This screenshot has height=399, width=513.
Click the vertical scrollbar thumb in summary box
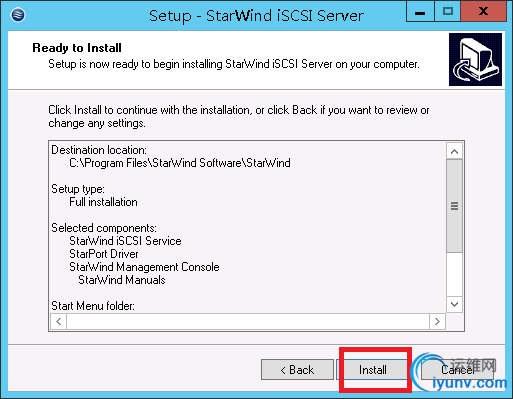pos(454,206)
